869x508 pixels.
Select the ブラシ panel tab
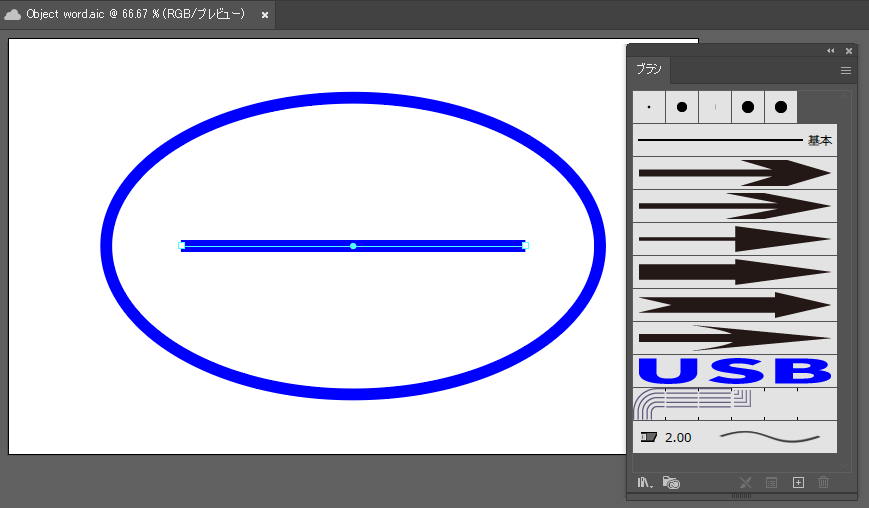pos(648,69)
